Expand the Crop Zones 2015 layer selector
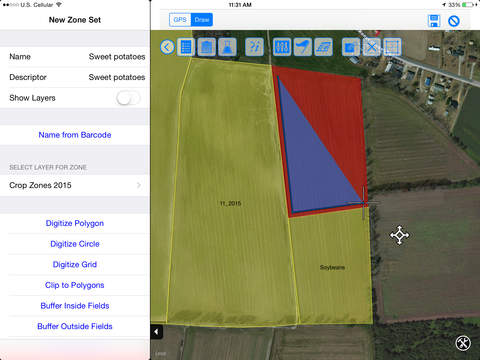Screen dimensions: 480x360 (75, 185)
